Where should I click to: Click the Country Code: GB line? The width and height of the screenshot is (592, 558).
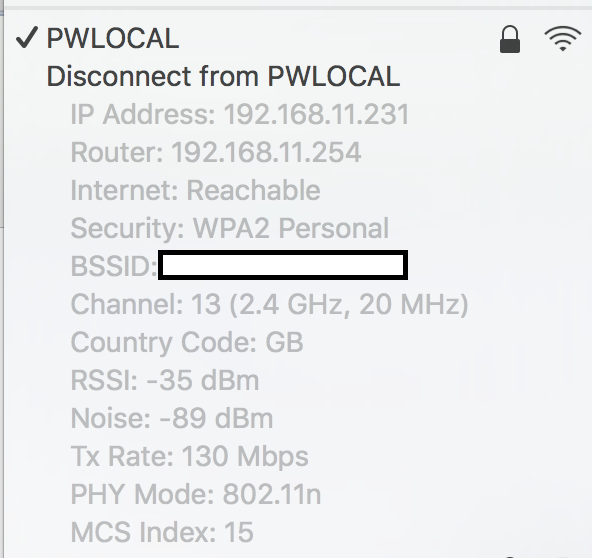(187, 342)
